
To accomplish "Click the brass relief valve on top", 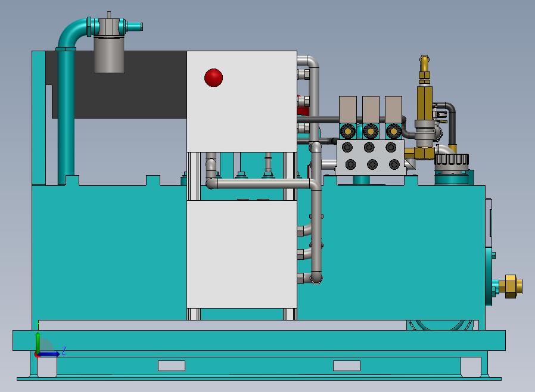I will [x=424, y=89].
